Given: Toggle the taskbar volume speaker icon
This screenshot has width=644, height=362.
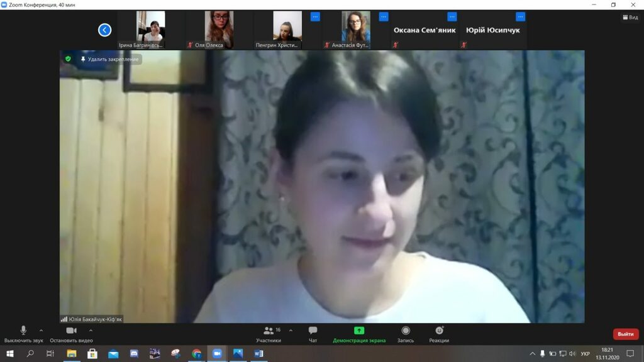Looking at the screenshot, I should tap(572, 353).
